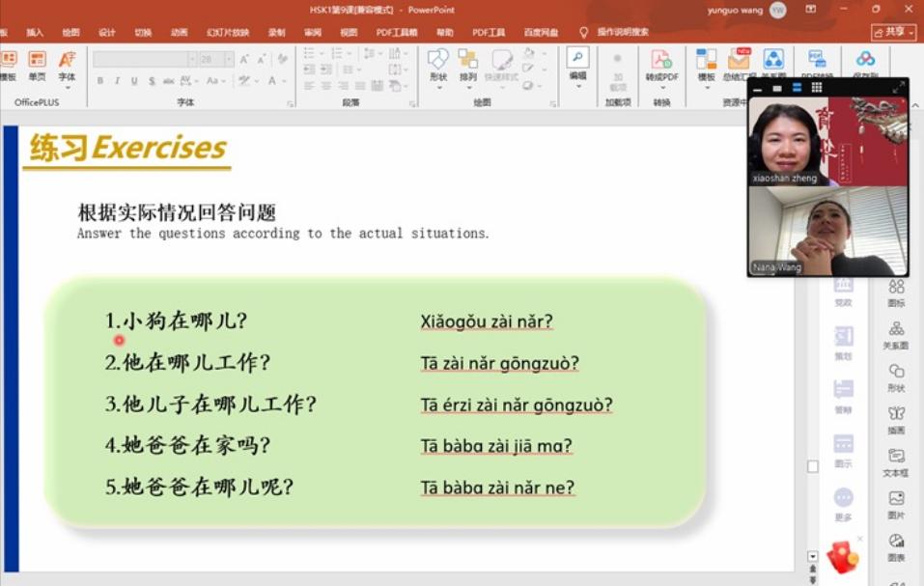Image resolution: width=924 pixels, height=586 pixels.
Task: Click the red envelope promotion icon
Action: (x=843, y=557)
